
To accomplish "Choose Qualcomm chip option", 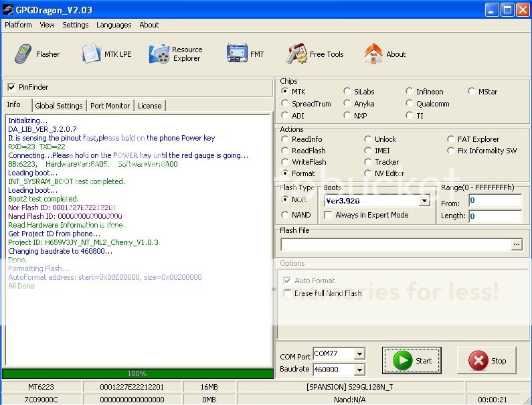I will tap(409, 103).
